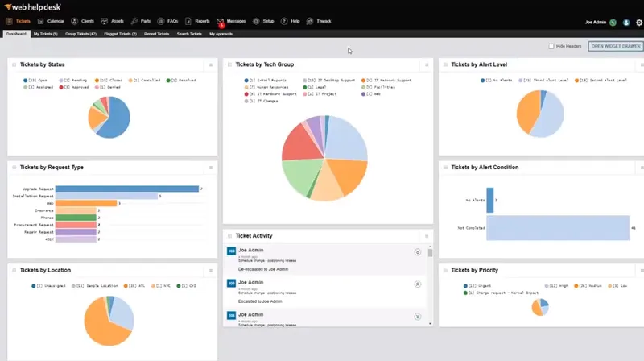Open the Tickets by Location widget menu
This screenshot has width=644, height=361.
pyautogui.click(x=211, y=271)
